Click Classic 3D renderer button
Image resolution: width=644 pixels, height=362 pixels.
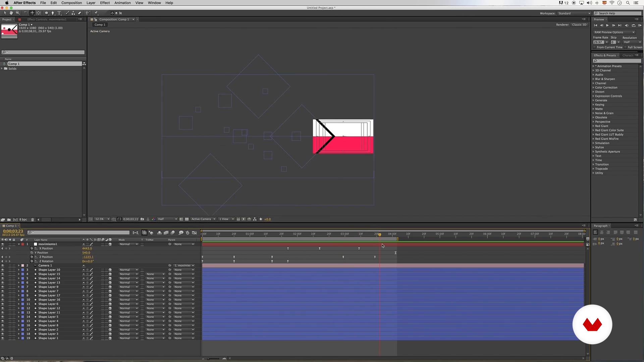(579, 25)
